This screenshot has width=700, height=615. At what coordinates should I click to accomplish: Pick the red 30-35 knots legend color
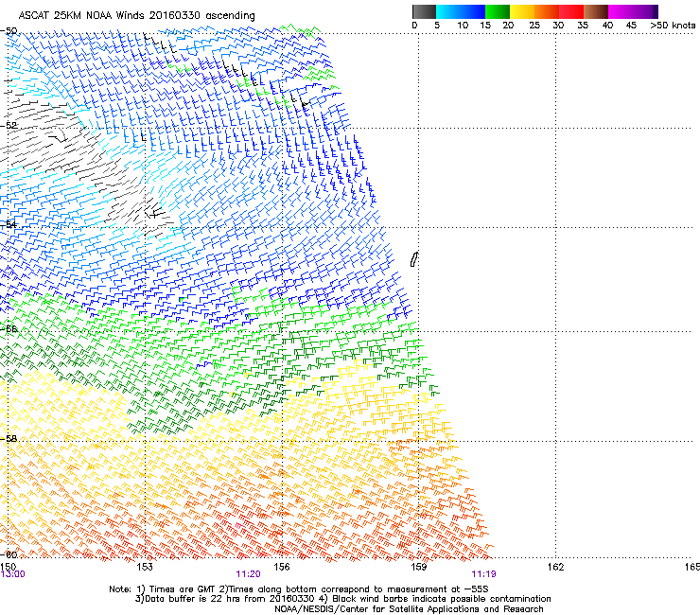571,11
